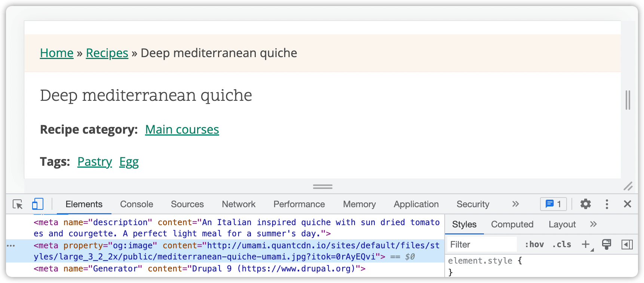The image size is (644, 283).
Task: Toggle computed styles sidebar icon
Action: 627,244
